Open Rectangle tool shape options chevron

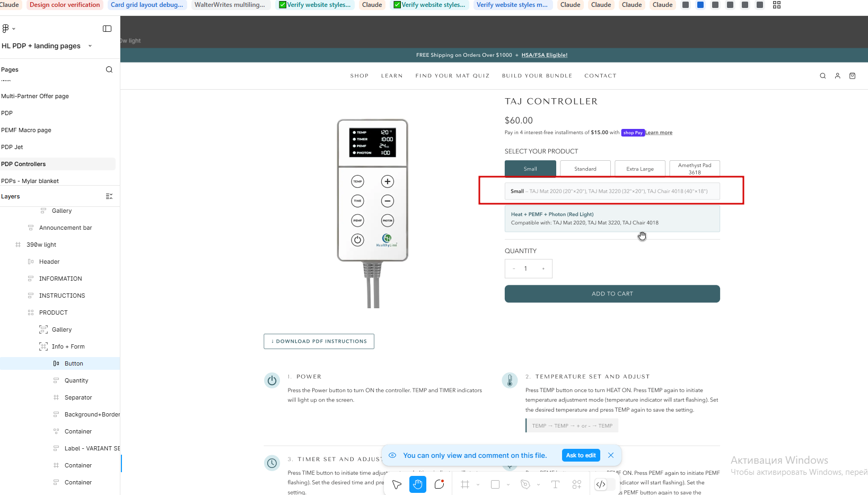508,484
